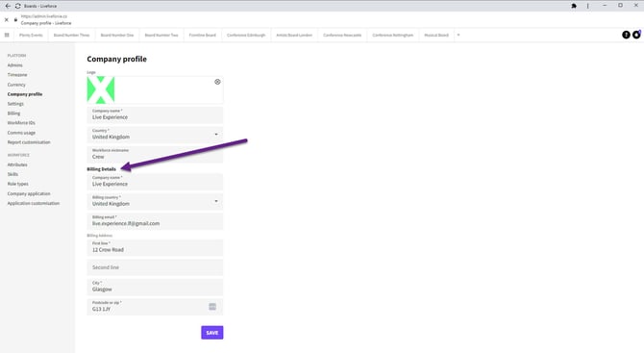Expand the Billing country dropdown
This screenshot has width=644, height=353.
[155, 201]
